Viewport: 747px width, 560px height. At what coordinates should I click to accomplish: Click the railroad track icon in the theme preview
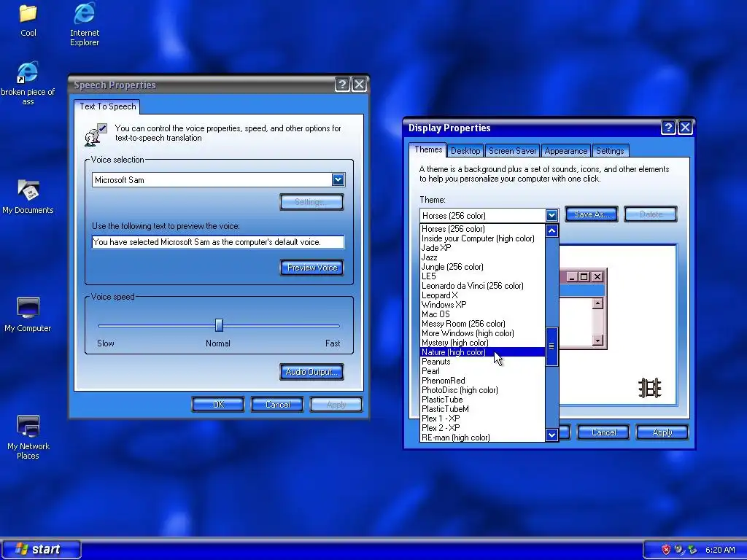[x=650, y=388]
